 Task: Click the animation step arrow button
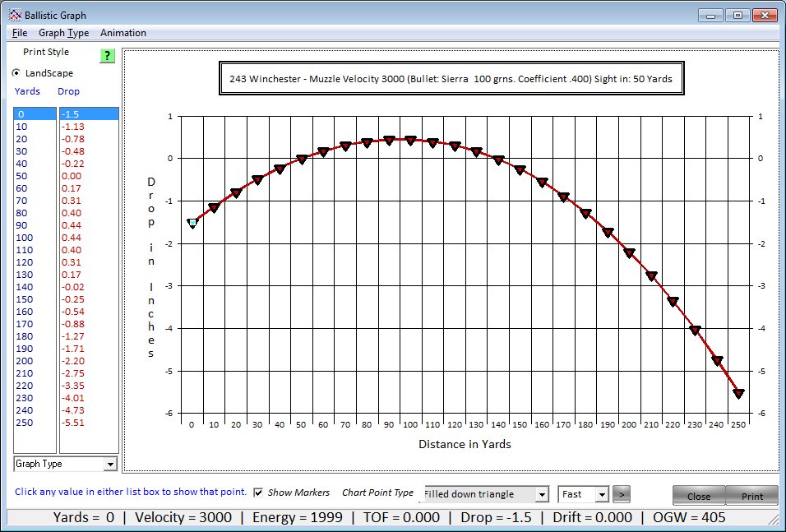pyautogui.click(x=623, y=494)
